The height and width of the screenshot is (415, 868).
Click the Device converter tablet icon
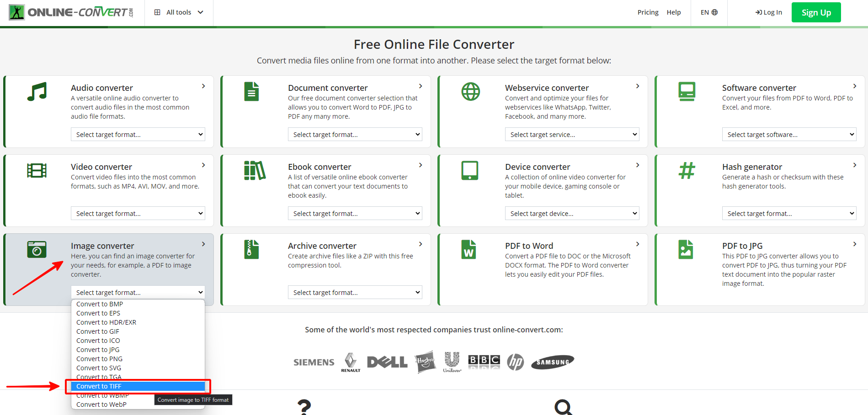pyautogui.click(x=469, y=171)
